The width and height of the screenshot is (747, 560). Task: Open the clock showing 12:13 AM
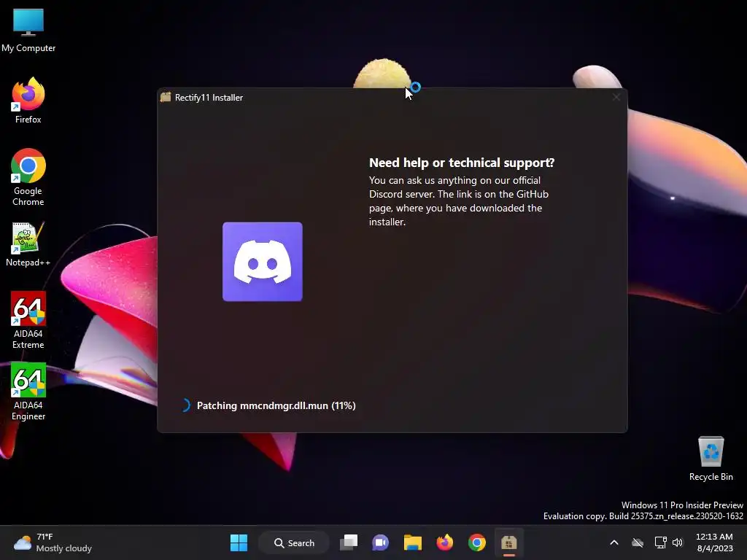(715, 542)
